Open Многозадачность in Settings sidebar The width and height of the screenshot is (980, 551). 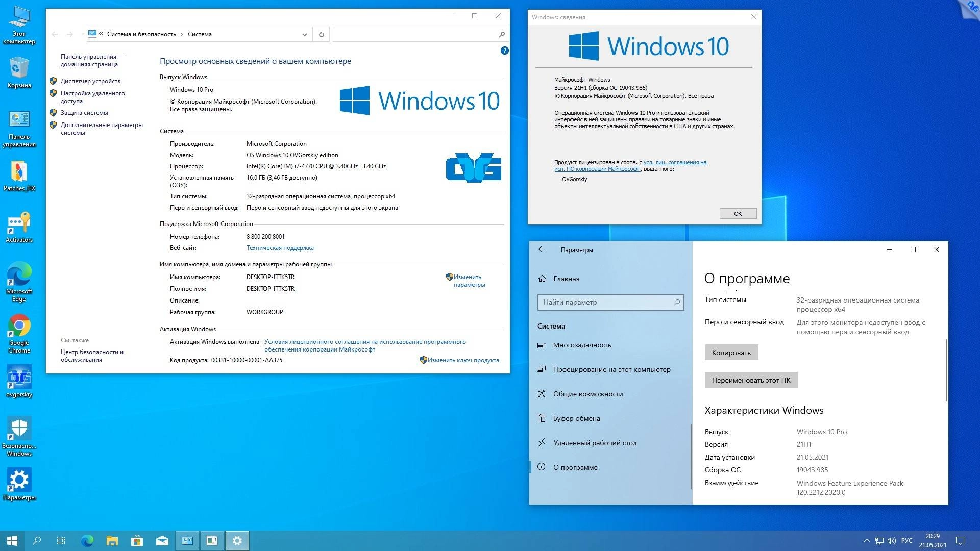581,345
